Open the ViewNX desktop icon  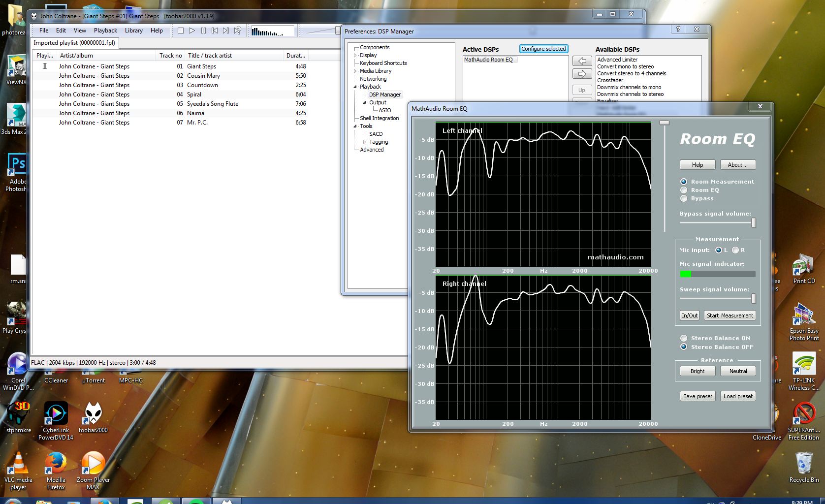click(x=16, y=70)
